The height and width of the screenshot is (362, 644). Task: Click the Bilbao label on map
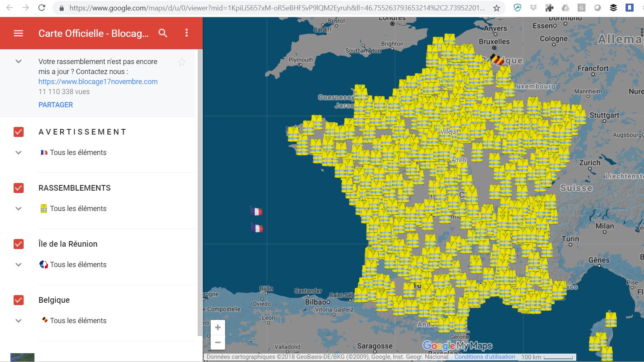(x=316, y=302)
